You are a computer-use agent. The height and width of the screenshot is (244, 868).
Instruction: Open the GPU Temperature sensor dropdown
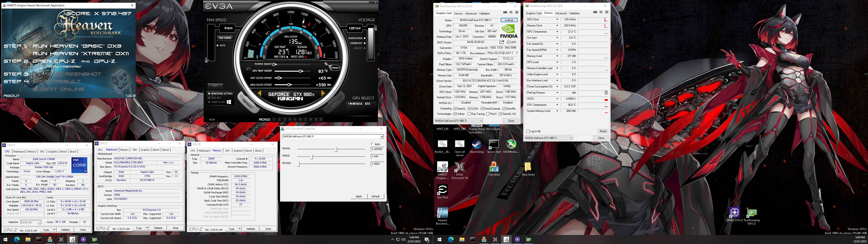tap(557, 32)
